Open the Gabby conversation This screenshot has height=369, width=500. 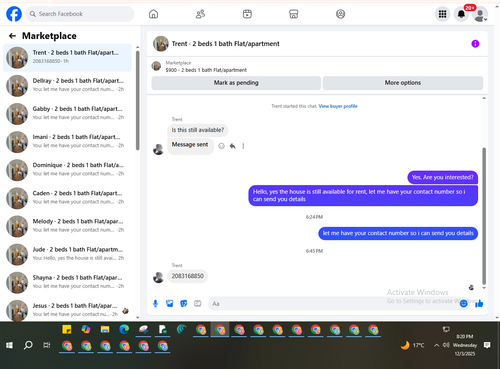pos(67,114)
